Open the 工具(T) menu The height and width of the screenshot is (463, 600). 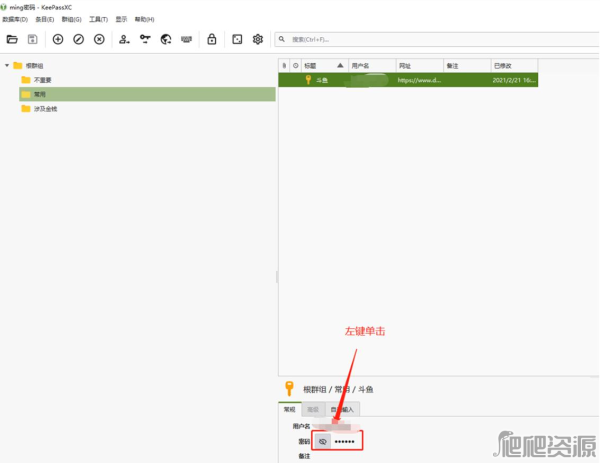(x=98, y=19)
